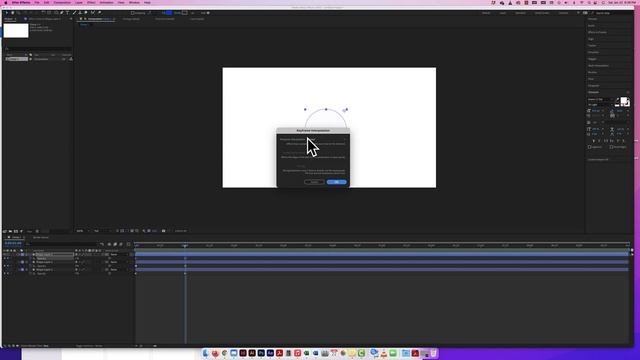Screen dimensions: 640x360
Task: Create a new composition from Project panel
Action: click(16, 231)
